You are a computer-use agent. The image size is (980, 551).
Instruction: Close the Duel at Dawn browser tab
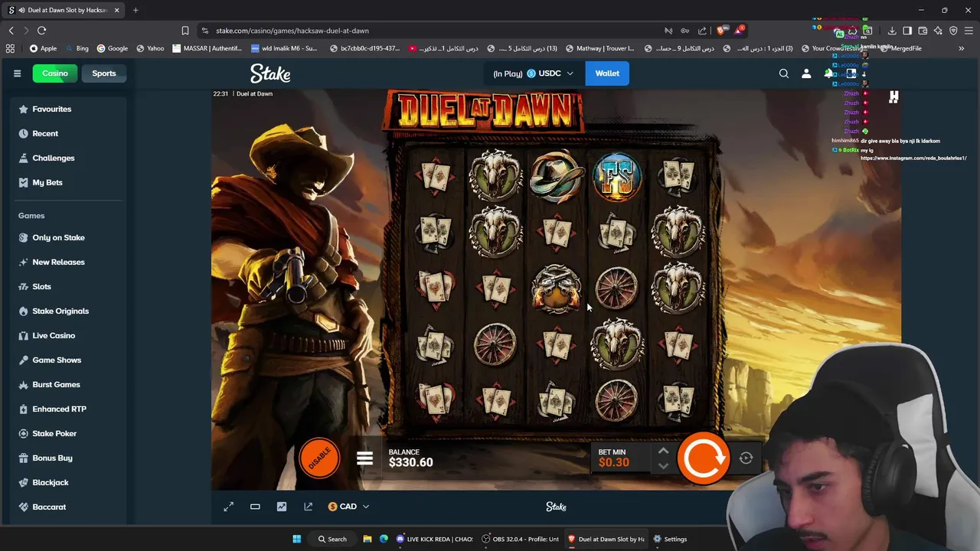point(116,10)
